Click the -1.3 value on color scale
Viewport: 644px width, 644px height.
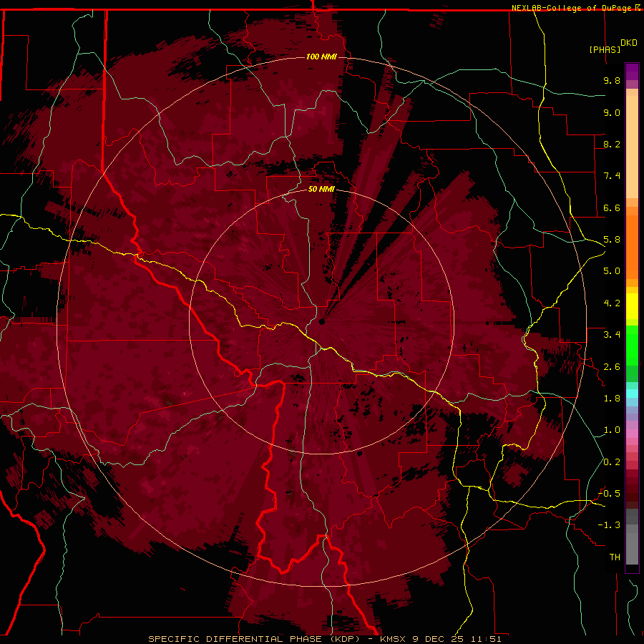click(x=609, y=525)
